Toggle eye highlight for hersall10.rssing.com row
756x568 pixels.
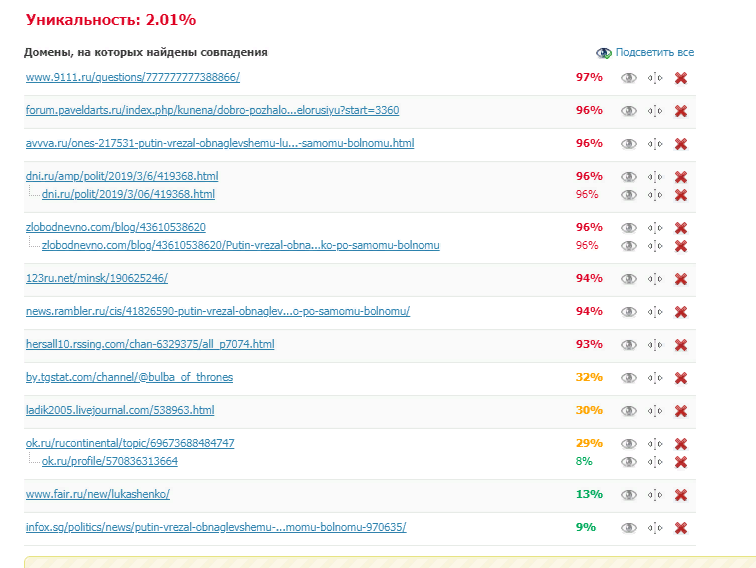point(629,345)
